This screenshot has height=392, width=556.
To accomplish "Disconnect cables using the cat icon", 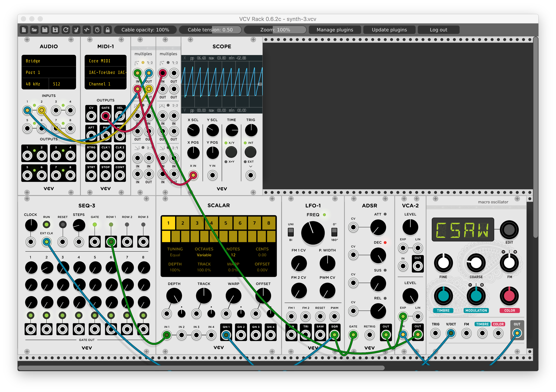I will (x=76, y=30).
